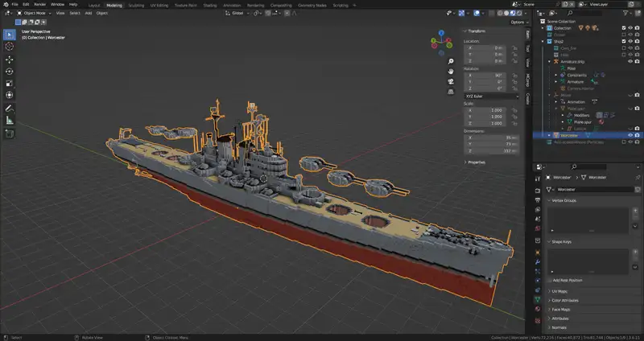Open the Tool properties tab icon
Image resolution: width=644 pixels, height=341 pixels.
(x=538, y=179)
